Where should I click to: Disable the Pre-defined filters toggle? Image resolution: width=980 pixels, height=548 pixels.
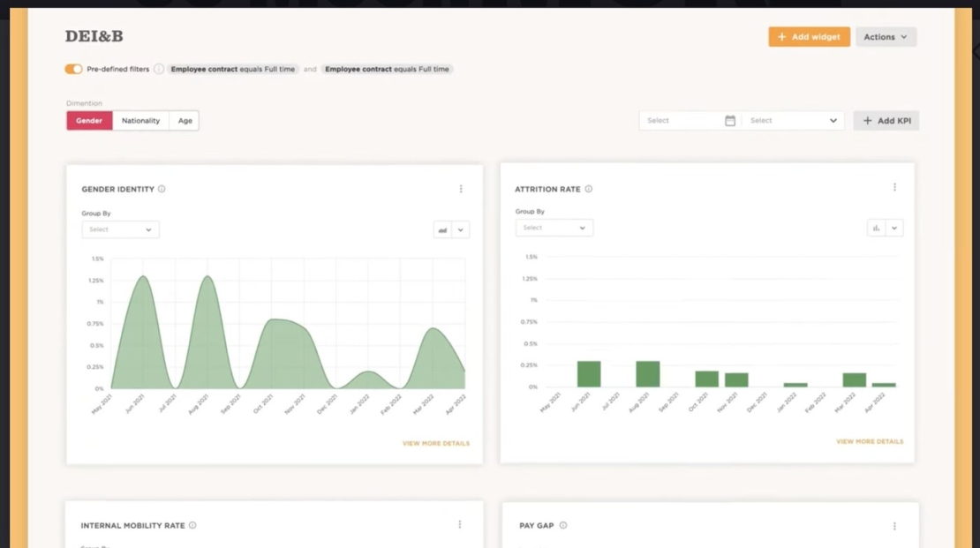click(x=73, y=68)
